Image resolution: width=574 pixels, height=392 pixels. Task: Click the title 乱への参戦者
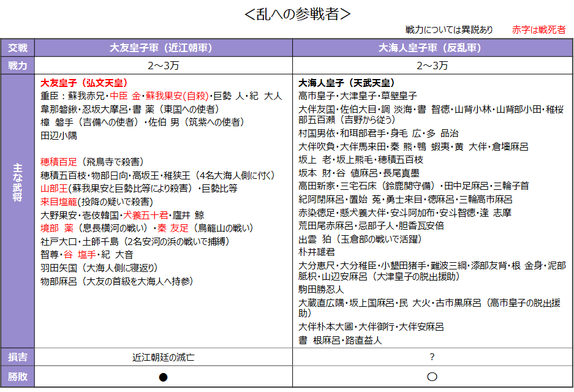(x=297, y=14)
